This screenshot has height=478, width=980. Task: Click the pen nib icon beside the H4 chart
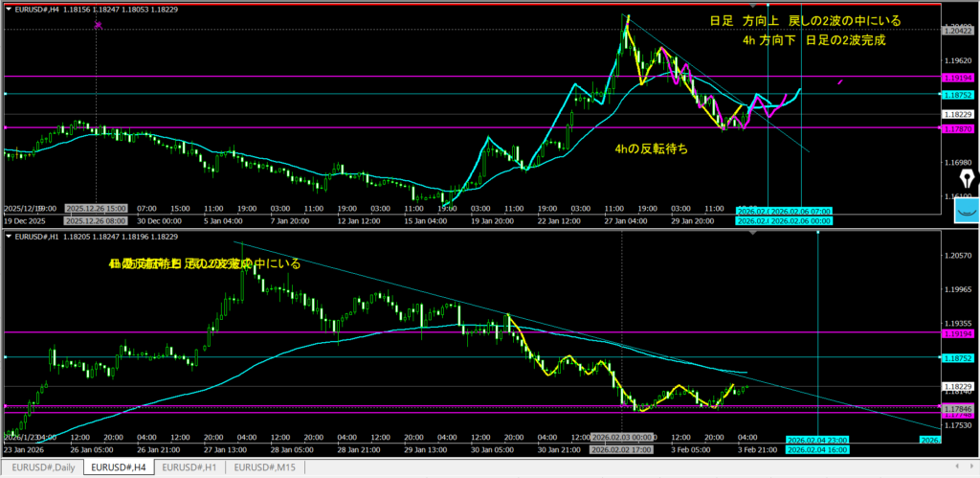(x=967, y=179)
